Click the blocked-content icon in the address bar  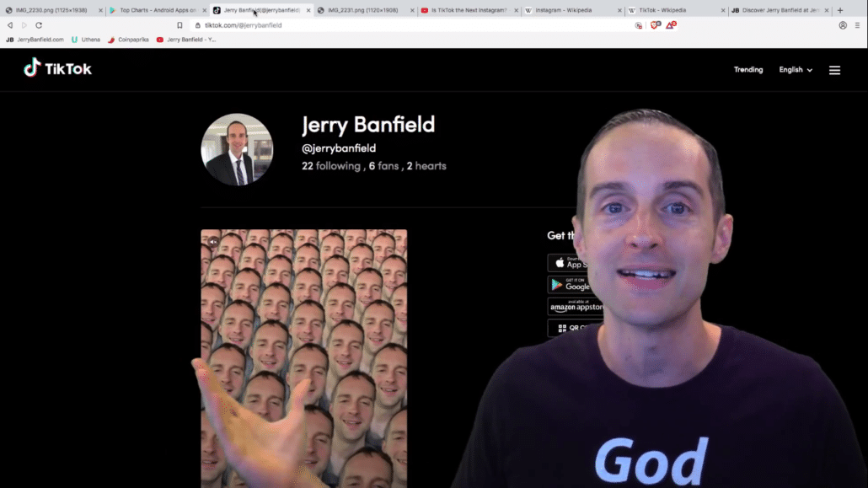[x=638, y=25]
